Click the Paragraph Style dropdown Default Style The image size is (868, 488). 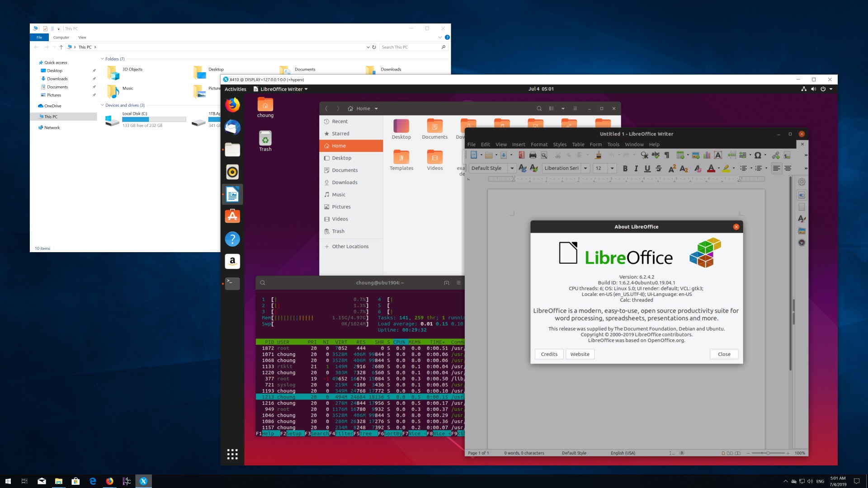[x=488, y=168]
